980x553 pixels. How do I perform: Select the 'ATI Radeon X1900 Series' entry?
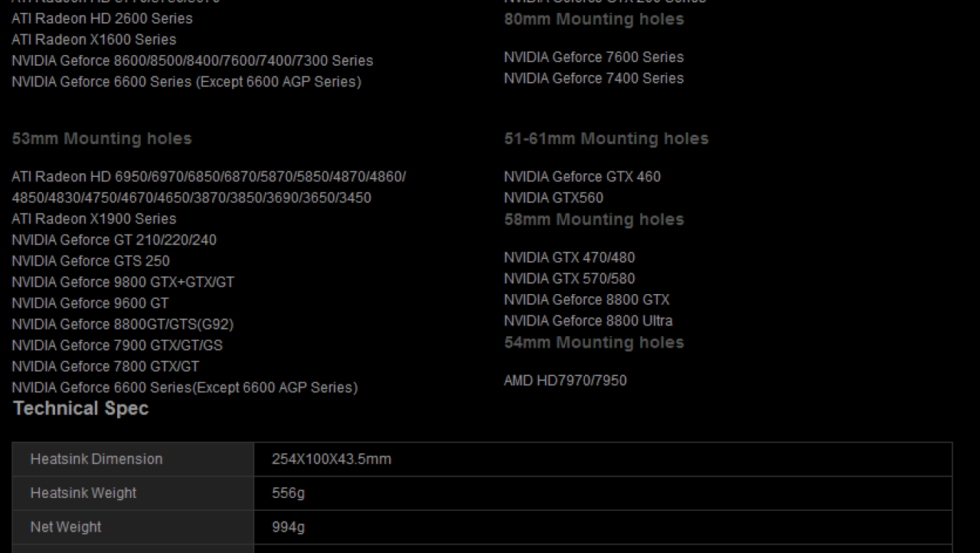[93, 219]
